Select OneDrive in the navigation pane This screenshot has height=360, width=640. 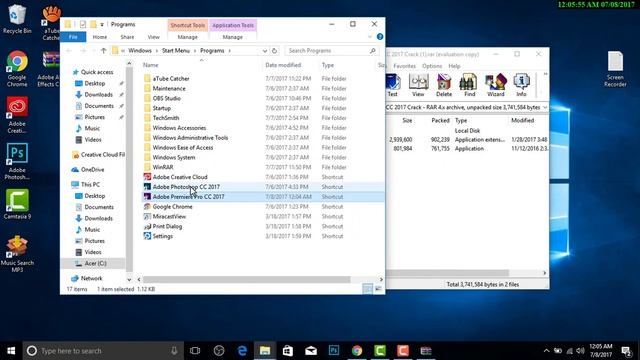tap(92, 169)
